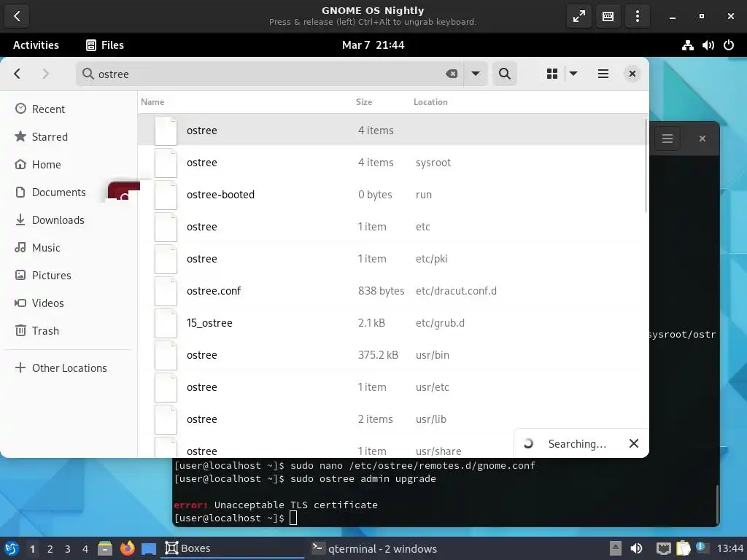This screenshot has width=747, height=560.
Task: Open the Files app menu
Action: (x=105, y=45)
